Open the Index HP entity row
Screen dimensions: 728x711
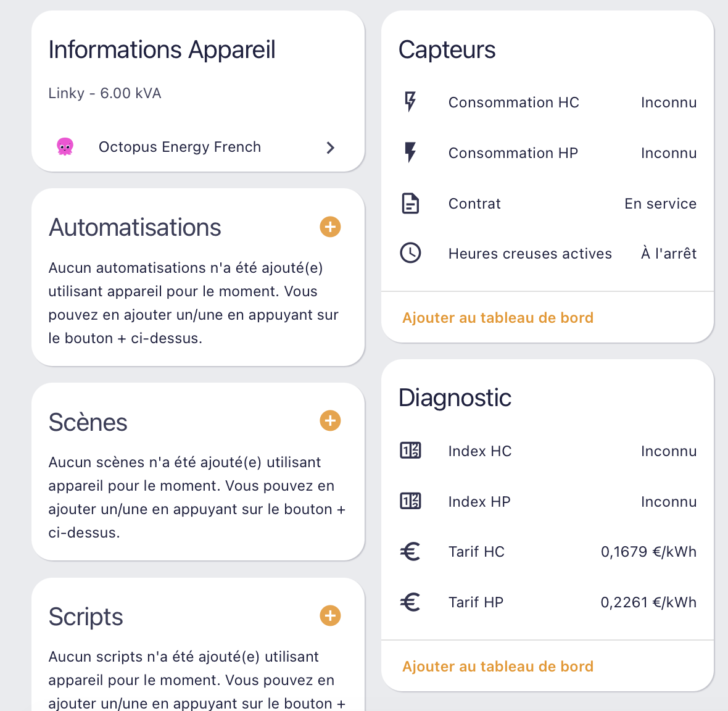479,502
